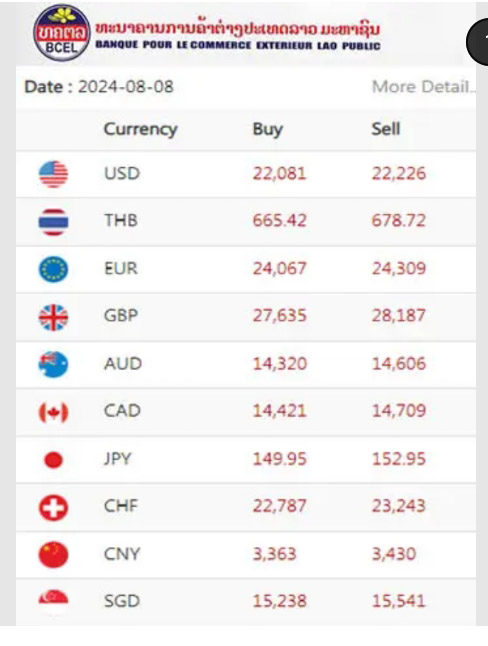Click the date 2024-08-08 text
Image resolution: width=488 pixels, height=646 pixels.
tap(126, 87)
